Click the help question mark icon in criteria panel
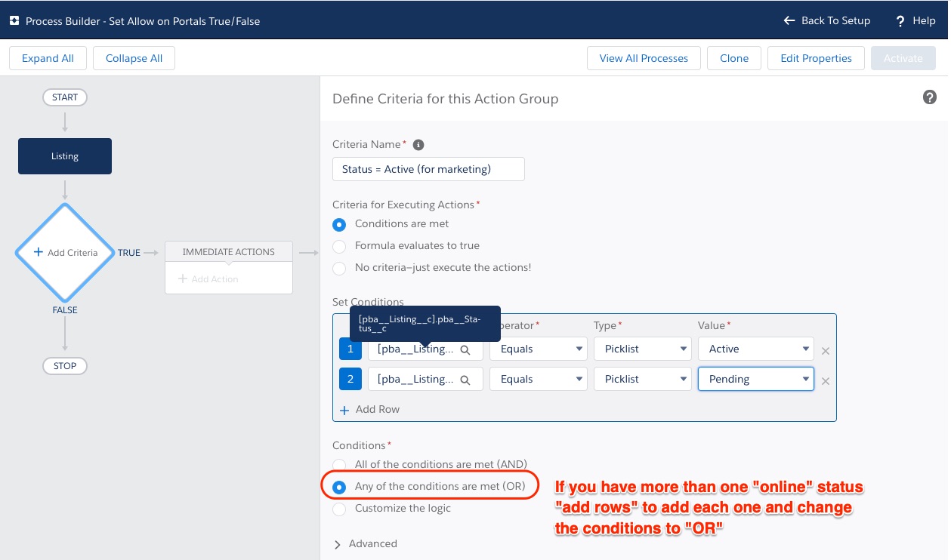Screen dimensions: 951x560 point(930,97)
